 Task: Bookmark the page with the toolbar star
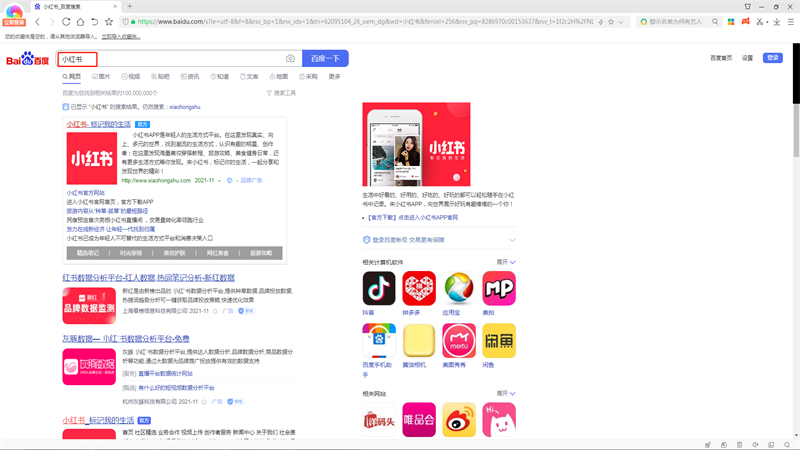point(109,22)
